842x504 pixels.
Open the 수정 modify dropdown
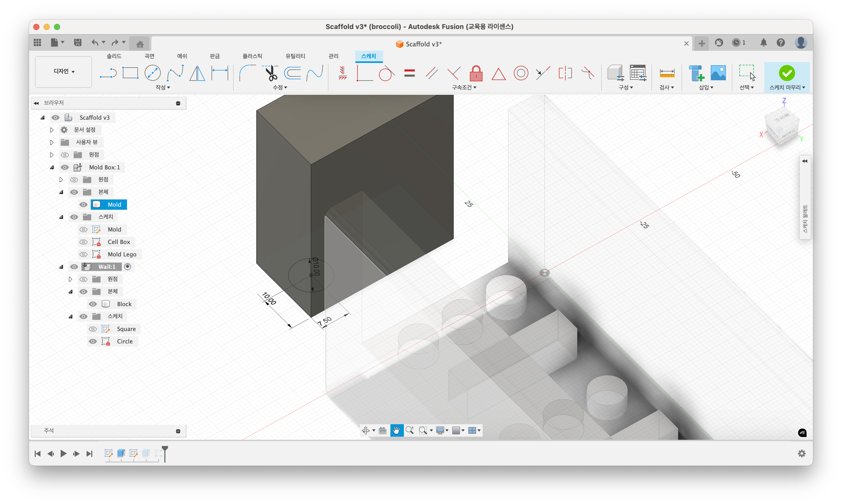(x=280, y=87)
